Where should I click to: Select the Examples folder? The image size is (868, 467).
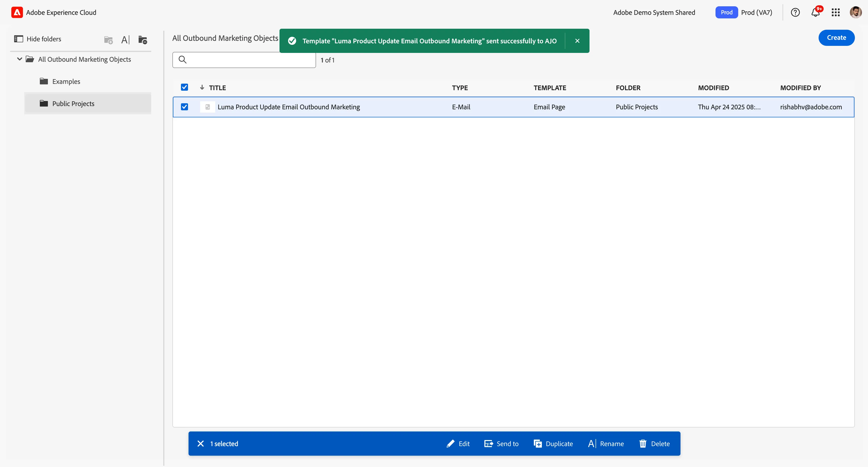88,81
